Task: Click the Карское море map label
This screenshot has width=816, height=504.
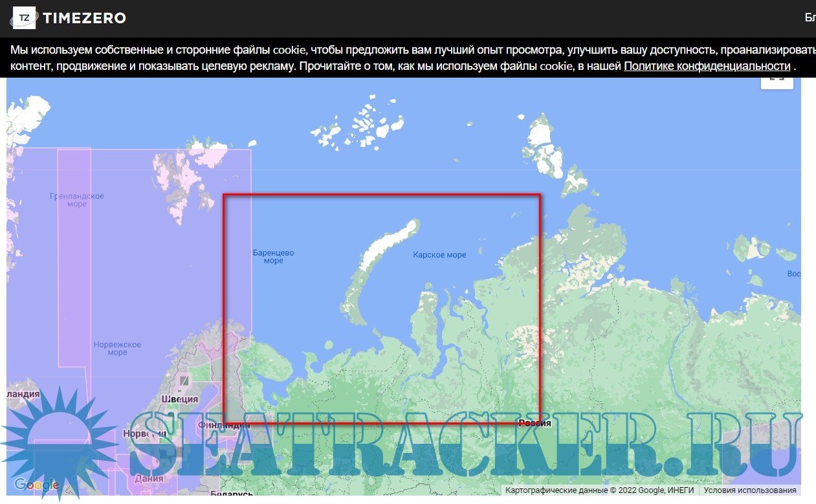Action: 439,255
